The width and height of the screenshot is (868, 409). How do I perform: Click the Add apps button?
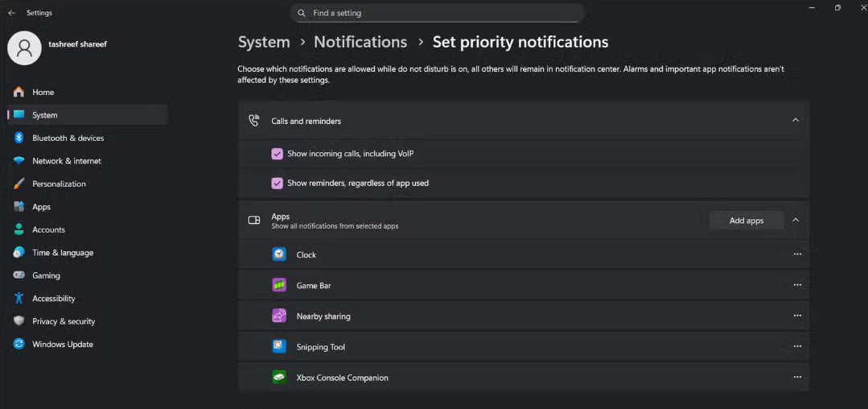746,221
